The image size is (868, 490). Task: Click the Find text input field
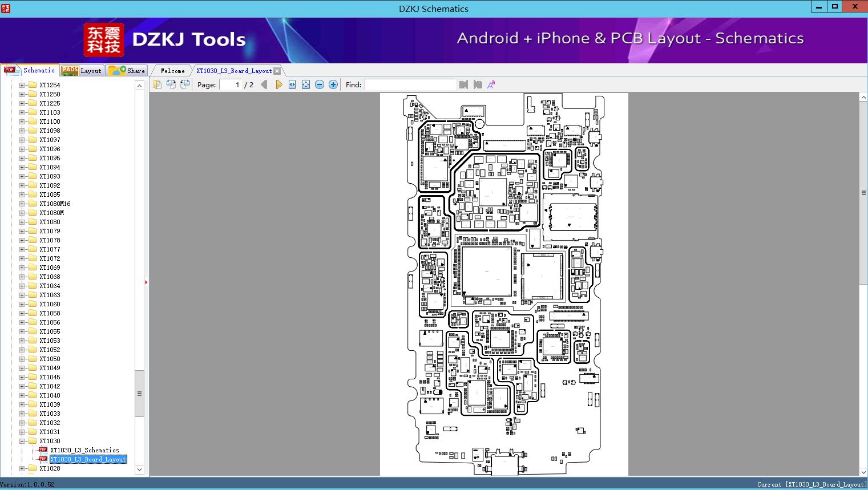click(x=410, y=84)
